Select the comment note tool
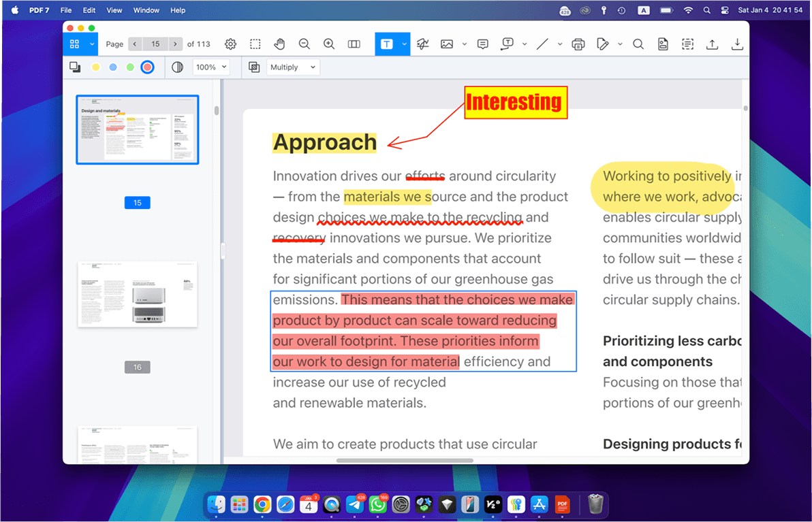 click(483, 44)
